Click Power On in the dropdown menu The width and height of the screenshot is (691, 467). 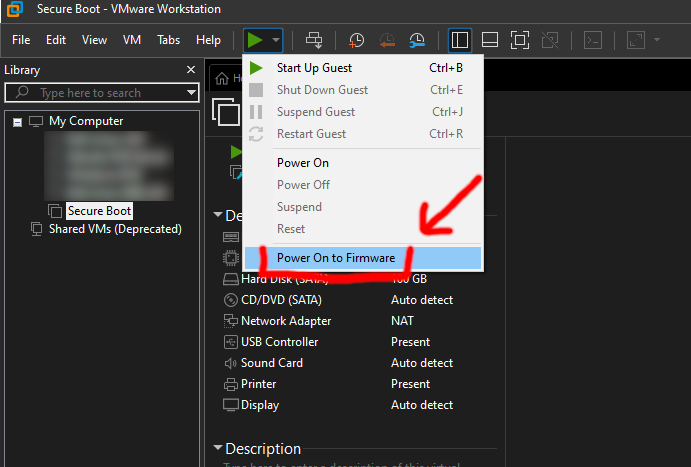302,163
